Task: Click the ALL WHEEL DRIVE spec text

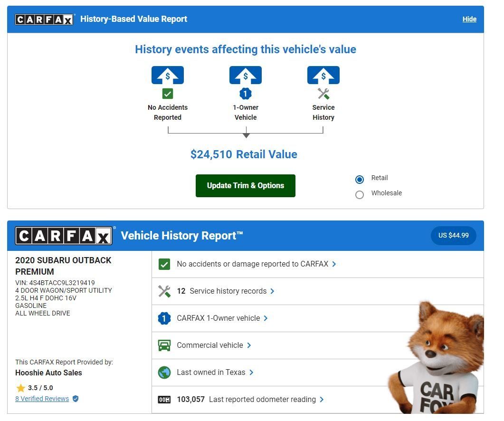Action: click(43, 313)
